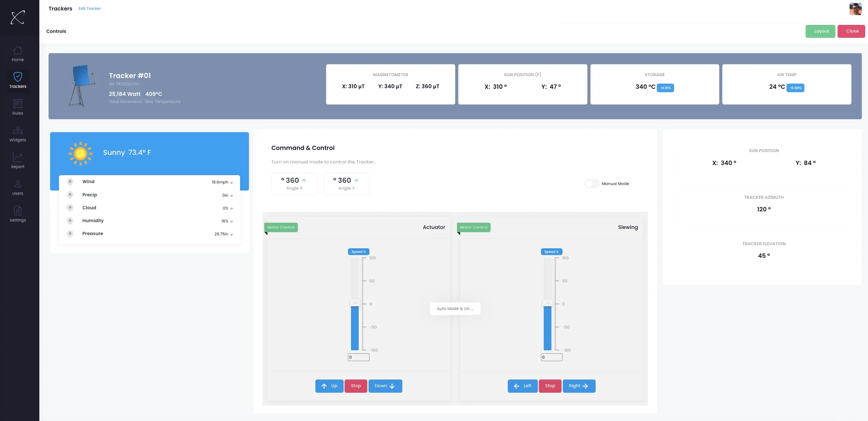868x421 pixels.
Task: Select the Trackers shield icon
Action: click(18, 77)
